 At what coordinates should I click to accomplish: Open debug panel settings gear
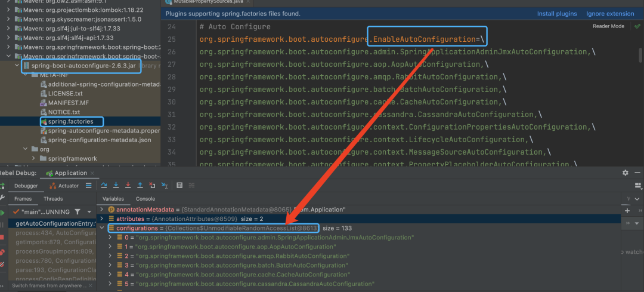625,173
